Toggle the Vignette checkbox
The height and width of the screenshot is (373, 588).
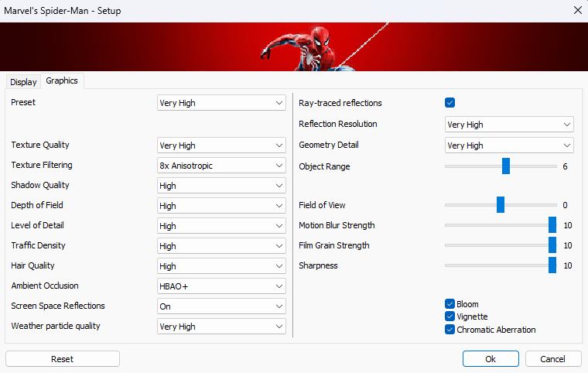[x=450, y=317]
